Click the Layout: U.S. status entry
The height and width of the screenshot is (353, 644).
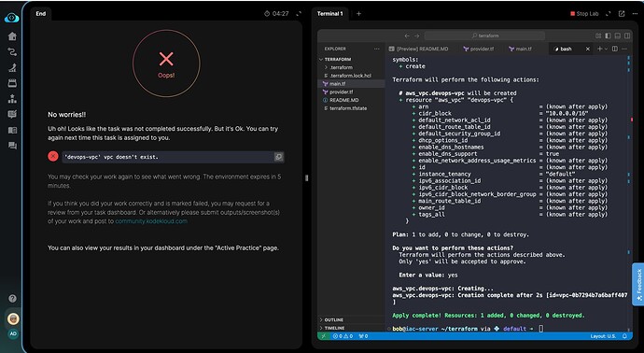603,336
